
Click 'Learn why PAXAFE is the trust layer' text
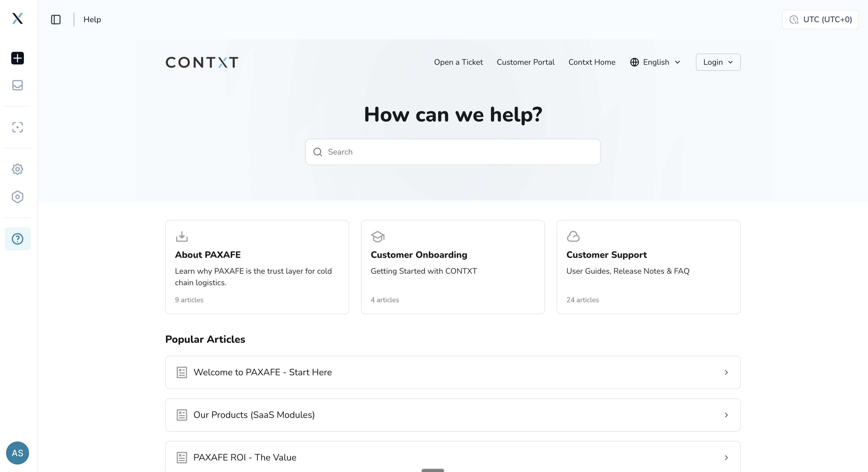coord(253,277)
